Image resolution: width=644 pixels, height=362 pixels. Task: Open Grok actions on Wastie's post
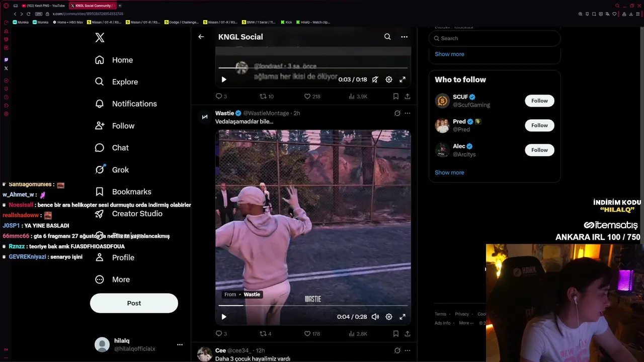pos(397,113)
